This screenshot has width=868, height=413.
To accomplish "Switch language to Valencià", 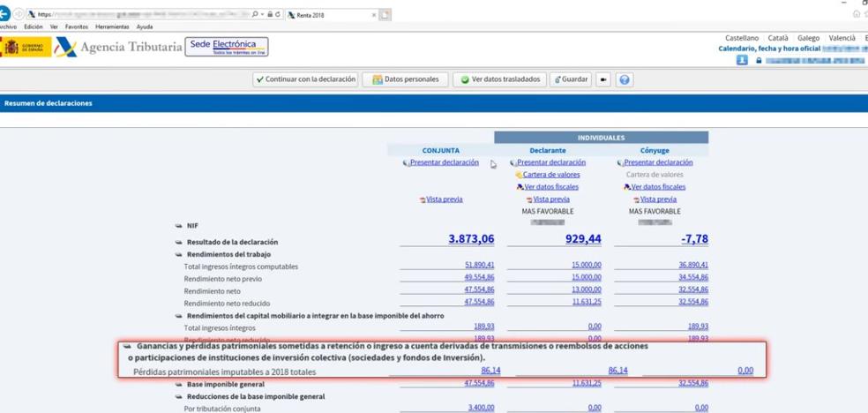I will (842, 38).
